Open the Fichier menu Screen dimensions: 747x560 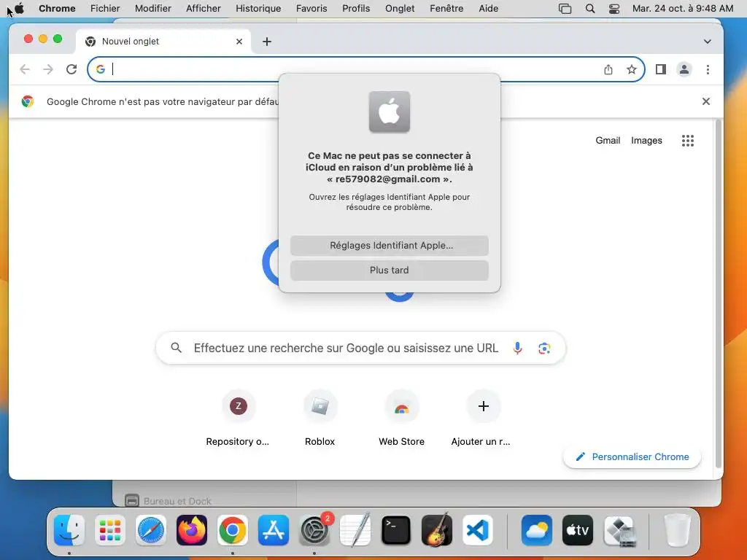point(105,8)
